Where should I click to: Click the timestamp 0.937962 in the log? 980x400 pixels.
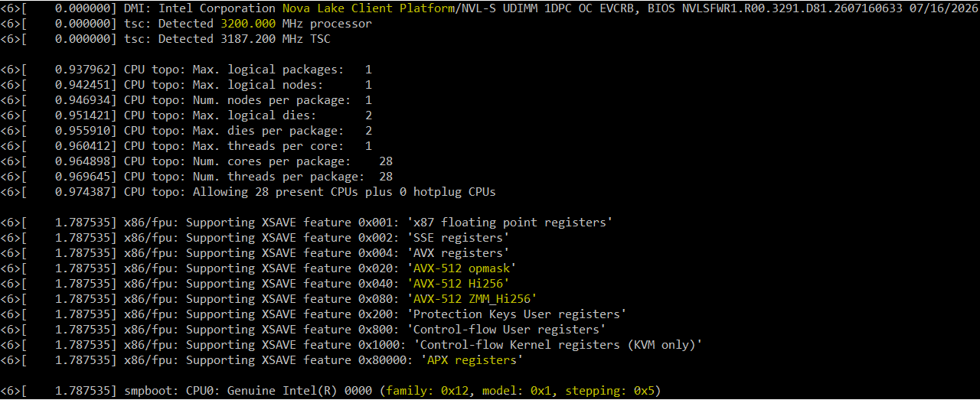coord(86,70)
